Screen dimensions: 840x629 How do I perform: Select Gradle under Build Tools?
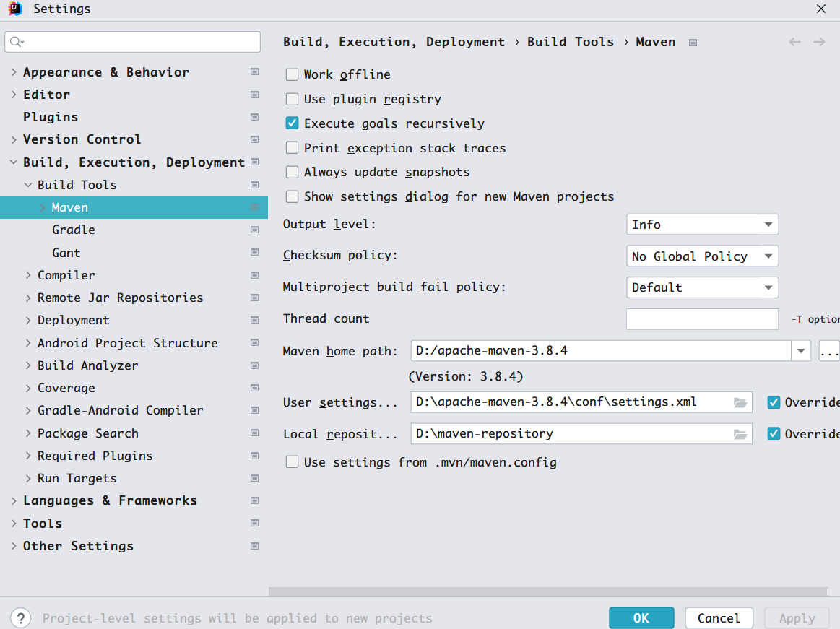click(74, 230)
